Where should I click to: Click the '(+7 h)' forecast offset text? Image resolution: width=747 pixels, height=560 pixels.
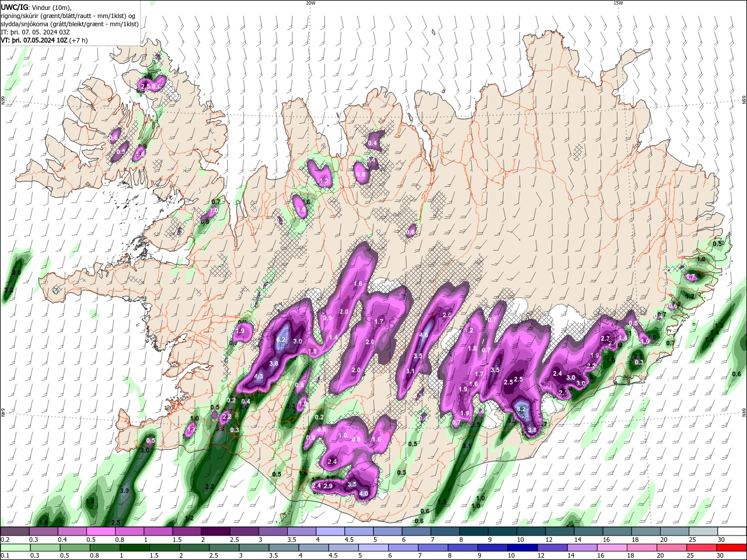78,40
